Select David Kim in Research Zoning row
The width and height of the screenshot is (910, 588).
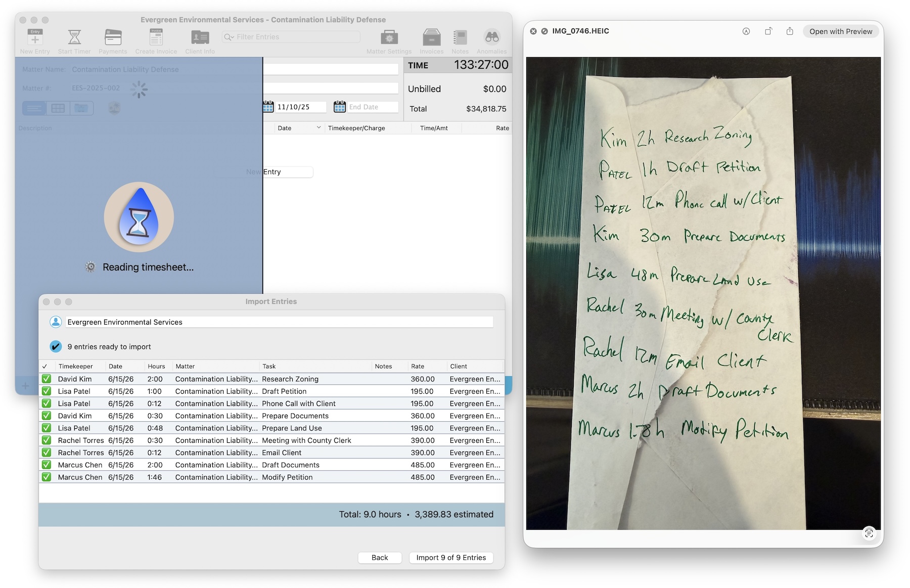click(x=75, y=379)
